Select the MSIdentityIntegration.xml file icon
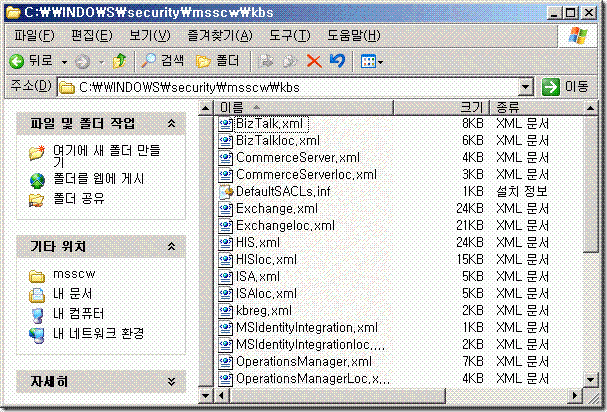607x412 pixels. click(225, 328)
